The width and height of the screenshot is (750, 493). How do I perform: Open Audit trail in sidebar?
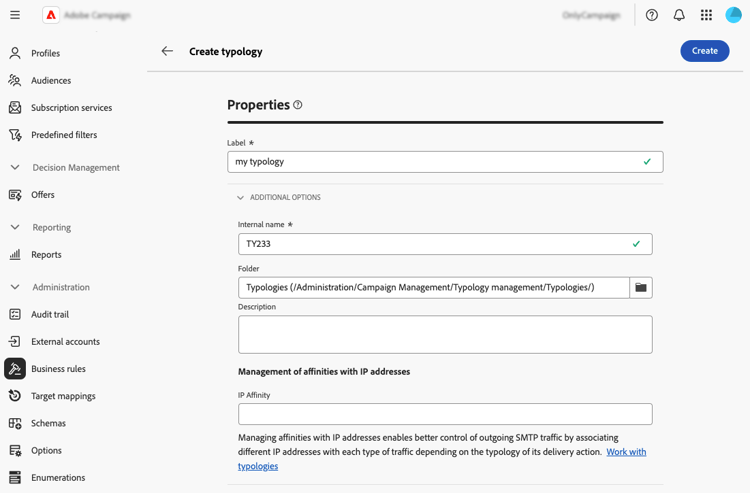tap(50, 314)
